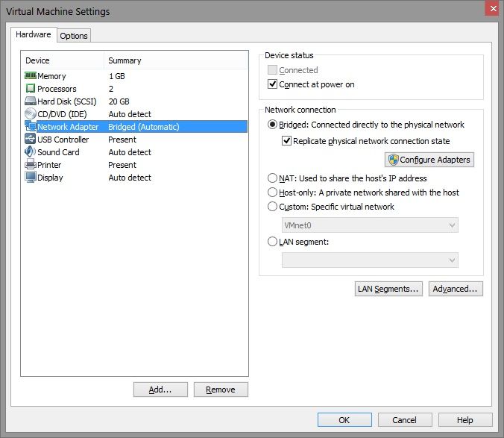Open the Hardware tab
The image size is (504, 438).
click(34, 34)
